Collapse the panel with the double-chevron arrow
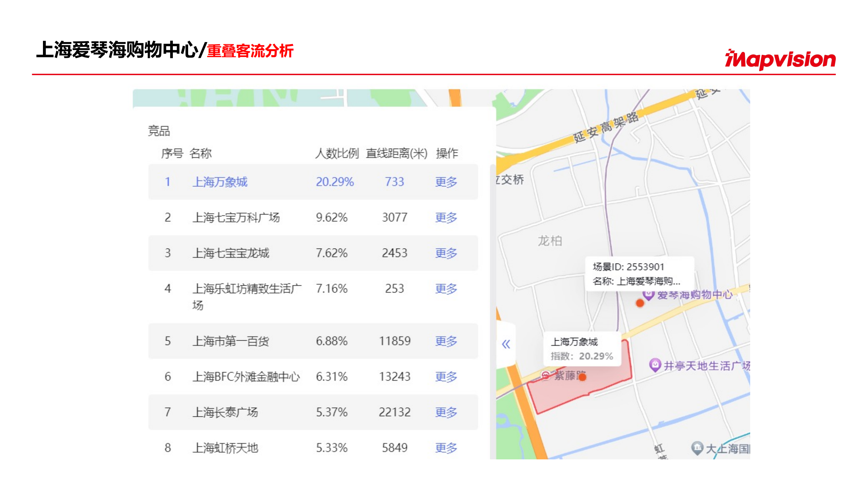Screen dimensions: 868x488 coord(506,344)
